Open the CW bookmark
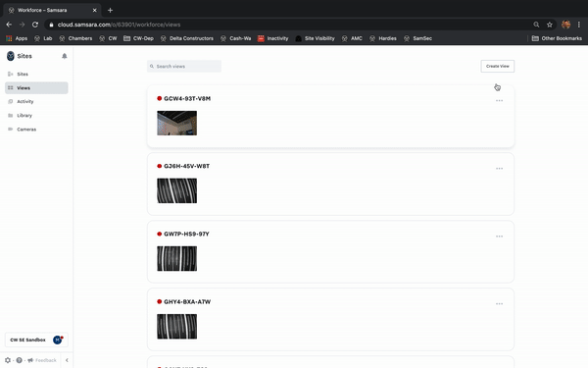 pyautogui.click(x=108, y=38)
